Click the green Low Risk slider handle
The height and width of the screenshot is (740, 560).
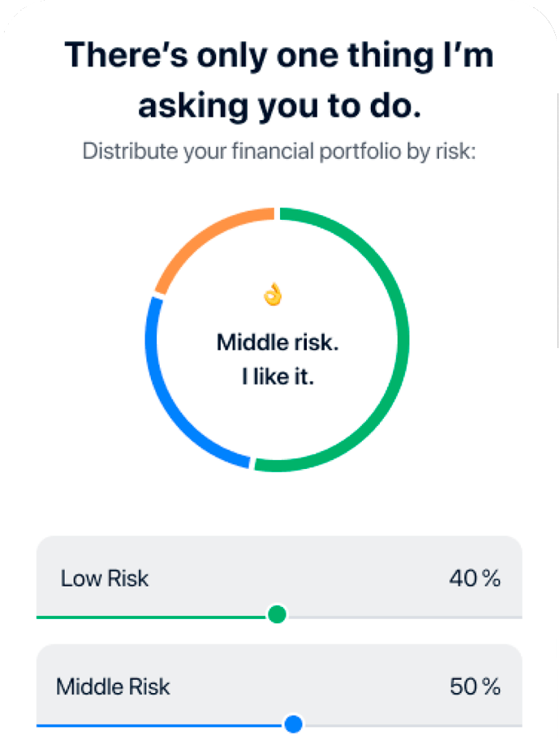277,614
